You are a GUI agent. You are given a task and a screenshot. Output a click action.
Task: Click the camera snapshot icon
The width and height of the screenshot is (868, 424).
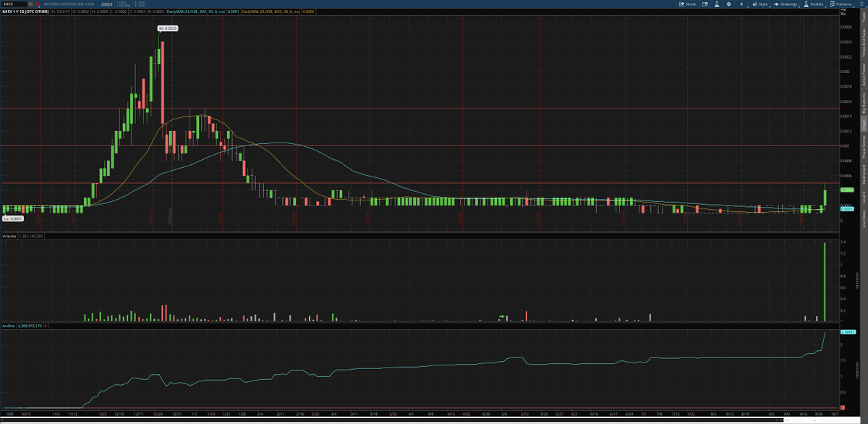[705, 4]
